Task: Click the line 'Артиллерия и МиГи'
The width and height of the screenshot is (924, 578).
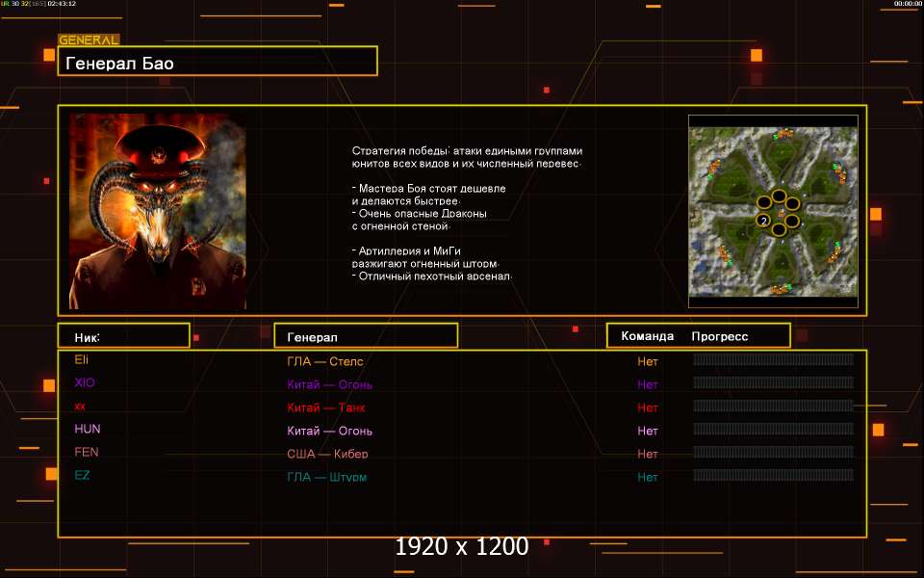Action: coord(406,251)
